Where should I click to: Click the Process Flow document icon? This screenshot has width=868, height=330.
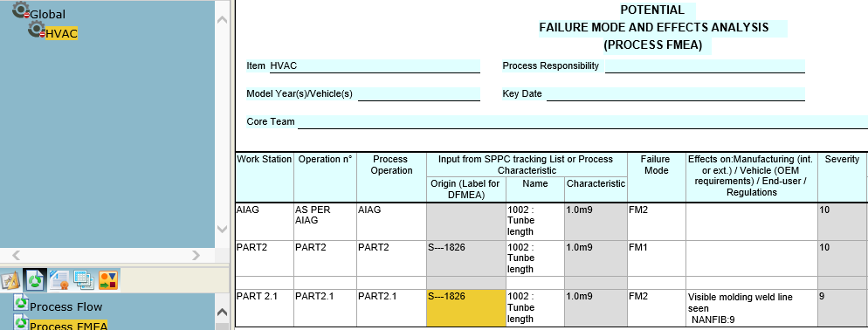pyautogui.click(x=22, y=302)
